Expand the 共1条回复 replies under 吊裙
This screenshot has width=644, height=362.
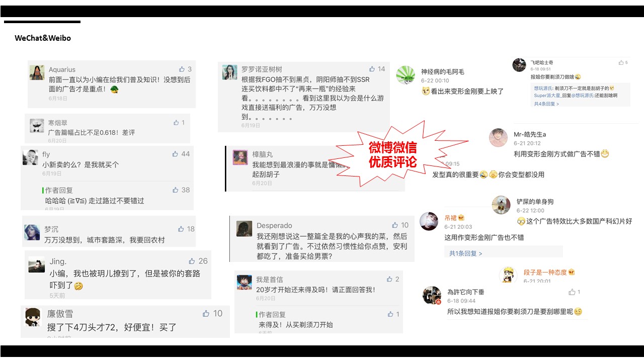465,253
